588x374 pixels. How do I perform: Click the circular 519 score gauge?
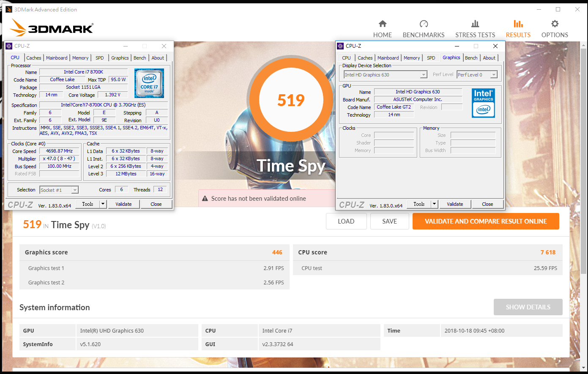tap(291, 100)
